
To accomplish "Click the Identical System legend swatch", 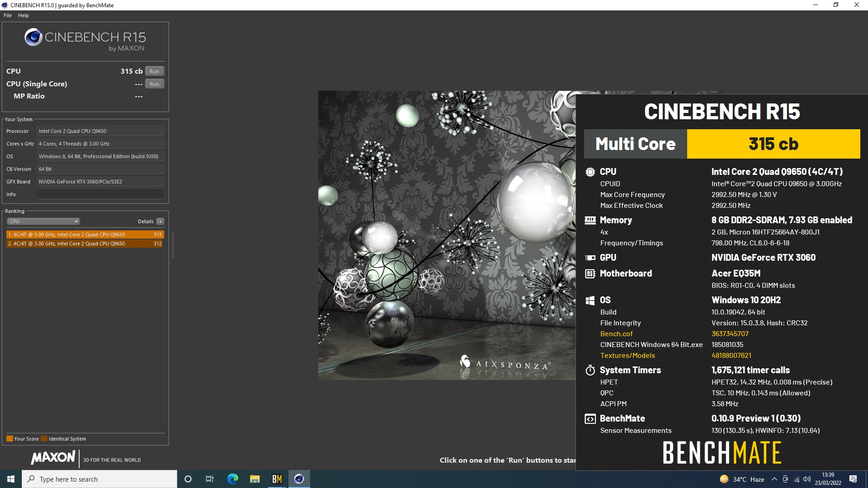I will coord(44,439).
